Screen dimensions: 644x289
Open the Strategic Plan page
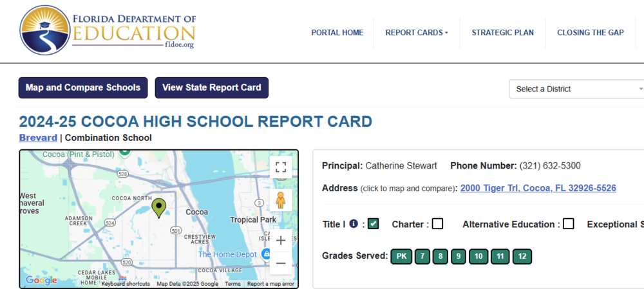pos(503,32)
